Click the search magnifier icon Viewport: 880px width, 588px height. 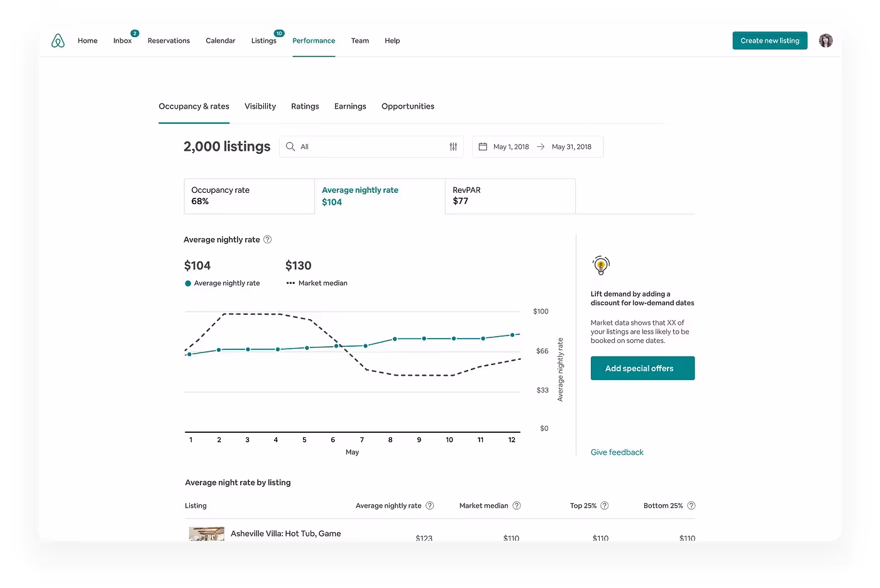[290, 146]
